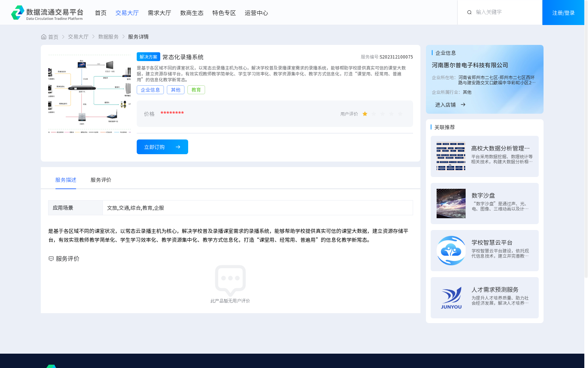Screen dimensions: 588x368
Task: Click the 进入店铺 link
Action: [x=445, y=105]
